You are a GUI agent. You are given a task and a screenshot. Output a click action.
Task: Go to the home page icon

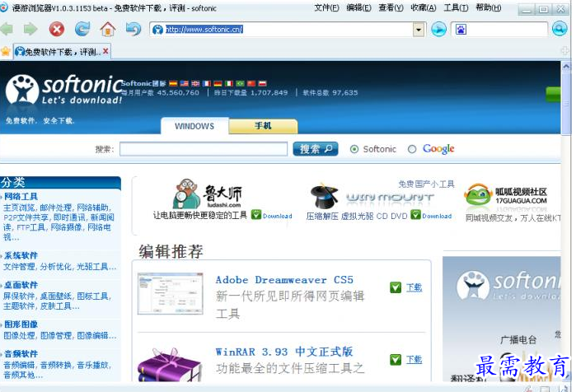108,29
